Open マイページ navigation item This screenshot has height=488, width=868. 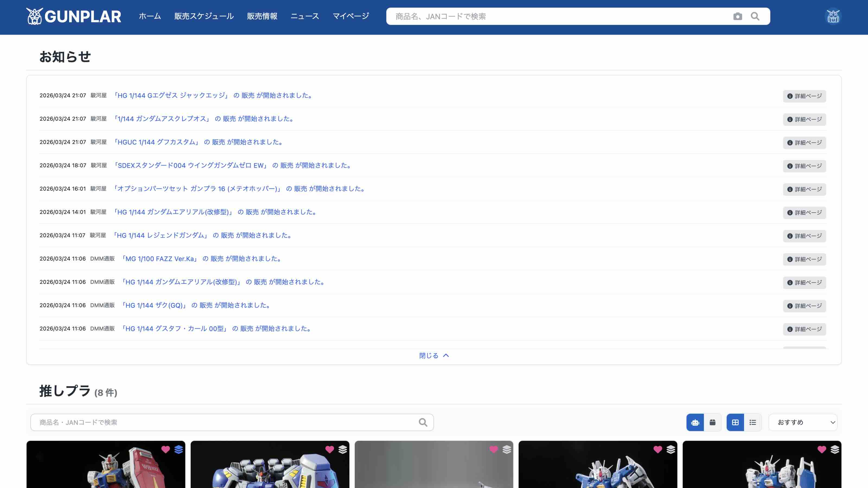pos(351,16)
